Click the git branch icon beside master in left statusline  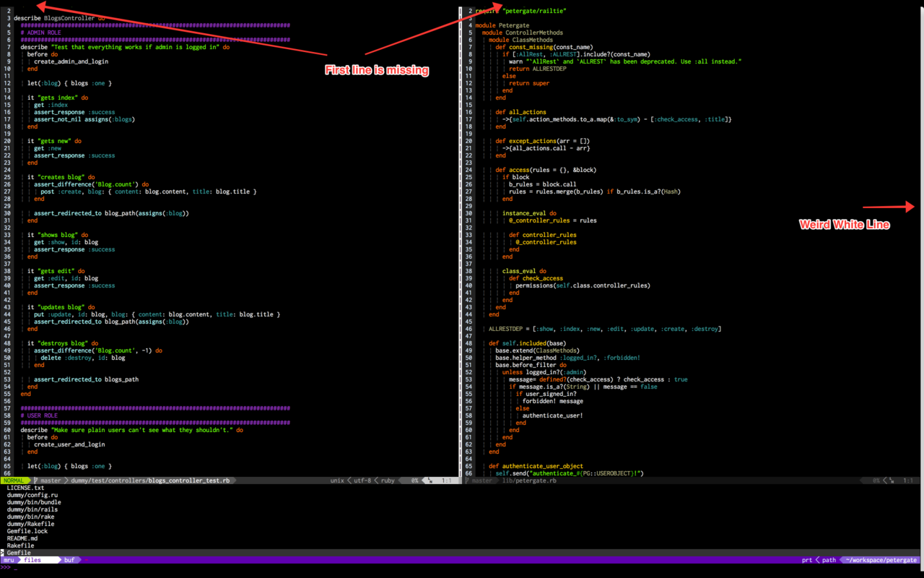[35, 480]
